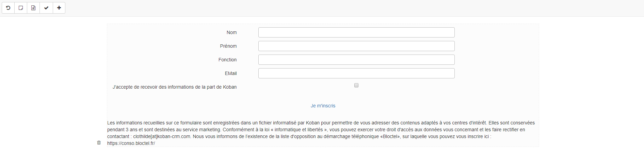
Task: Open the document page icon in the toolbar
Action: click(x=33, y=8)
